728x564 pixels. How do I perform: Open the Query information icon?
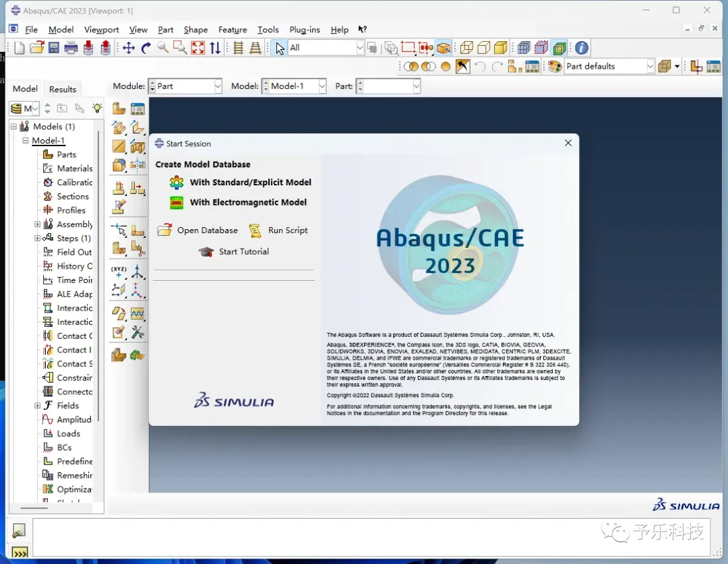pos(581,48)
